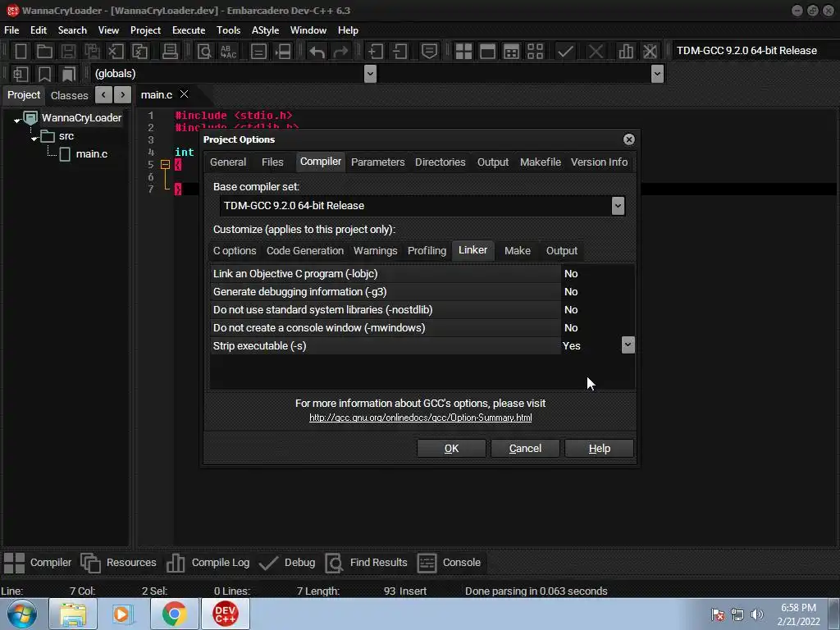Open the Strip executable Yes dropdown arrow
Image resolution: width=840 pixels, height=630 pixels.
point(628,345)
